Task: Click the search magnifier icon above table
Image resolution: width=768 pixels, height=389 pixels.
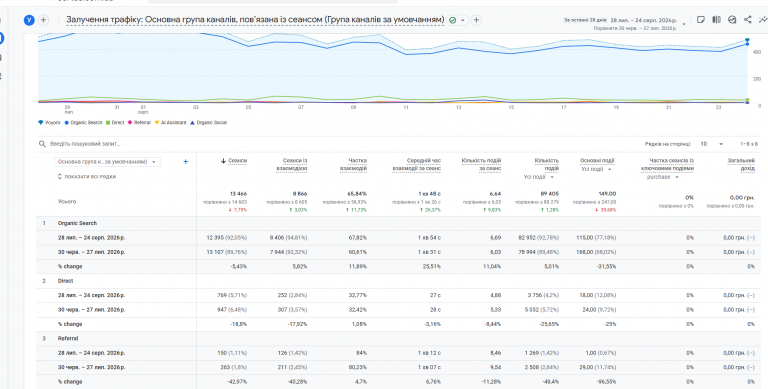Action: [x=43, y=144]
